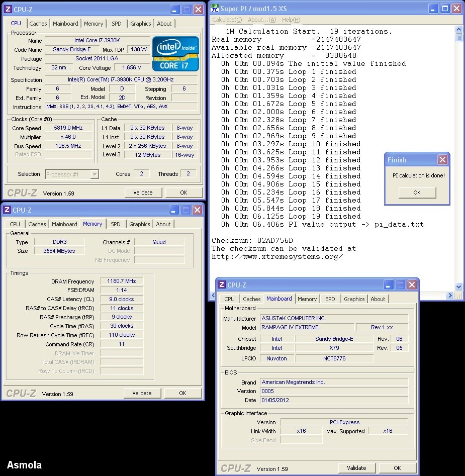Select Caches tab in the Mainboard CPU-Z window
This screenshot has height=476, width=465.
[252, 299]
